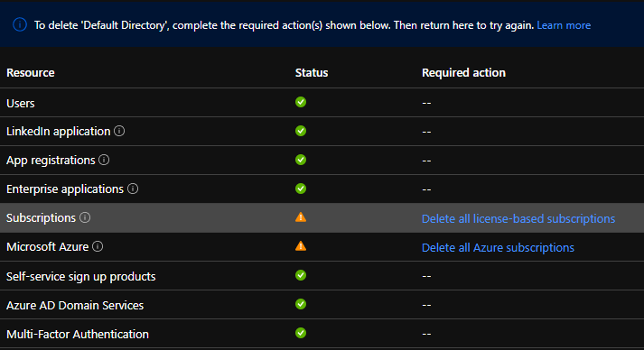This screenshot has width=644, height=350.
Task: Click the green checkmark status for Users
Action: pyautogui.click(x=301, y=102)
